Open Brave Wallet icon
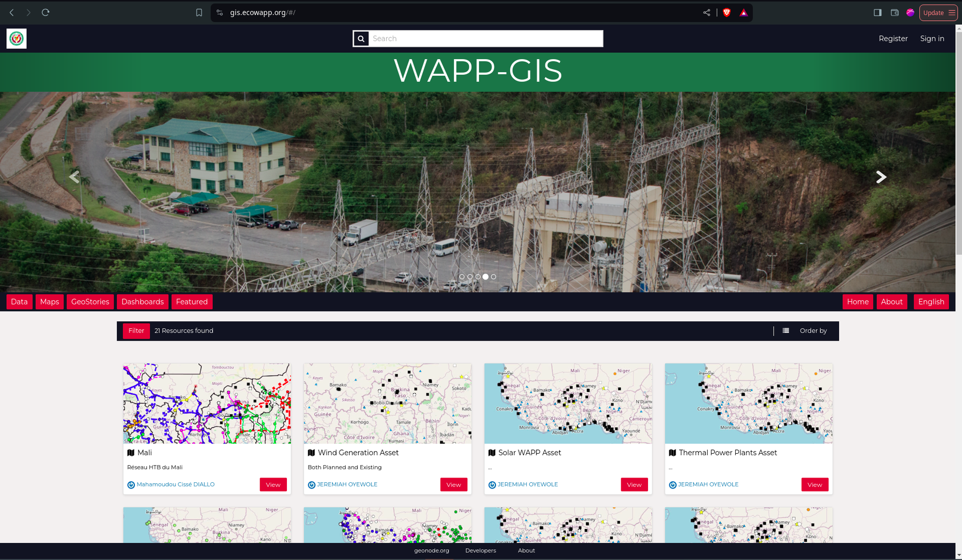 [x=895, y=12]
